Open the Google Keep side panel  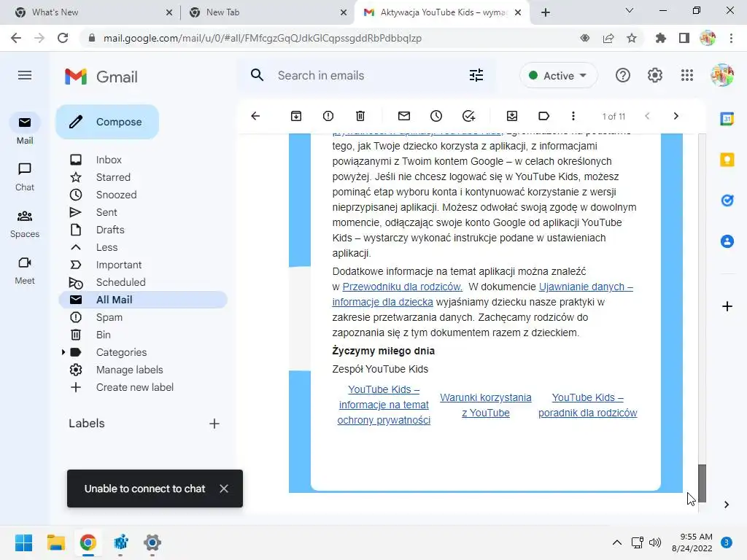(x=727, y=160)
